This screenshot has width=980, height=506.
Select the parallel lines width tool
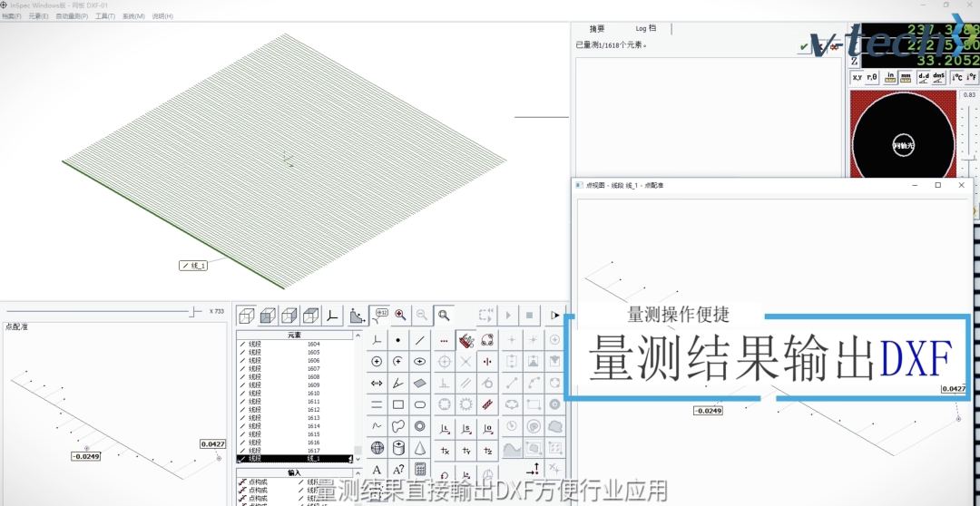[377, 404]
